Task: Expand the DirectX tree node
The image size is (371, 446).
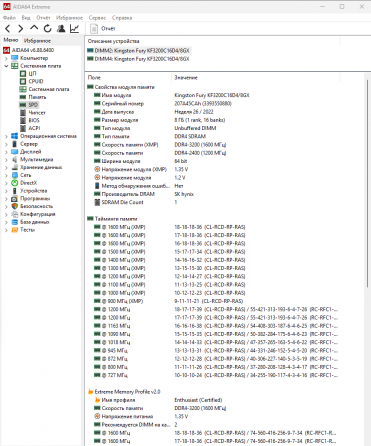Action: (x=6, y=183)
